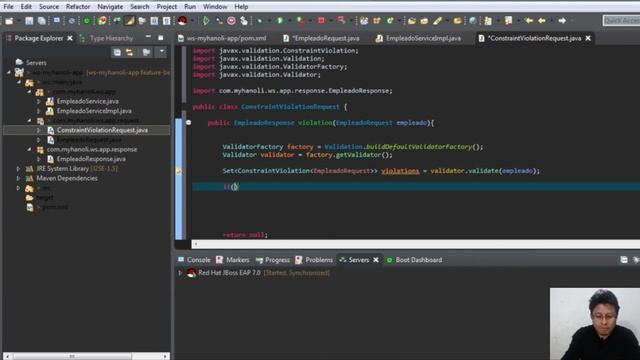The height and width of the screenshot is (360, 640).
Task: Click the Open Task folder icon
Action: pos(424,20)
